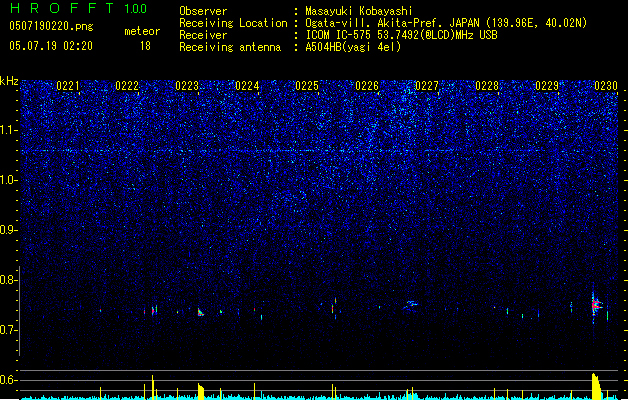Select the 0223 time marker
Image resolution: width=629 pixels, height=400 pixels.
pyautogui.click(x=187, y=86)
